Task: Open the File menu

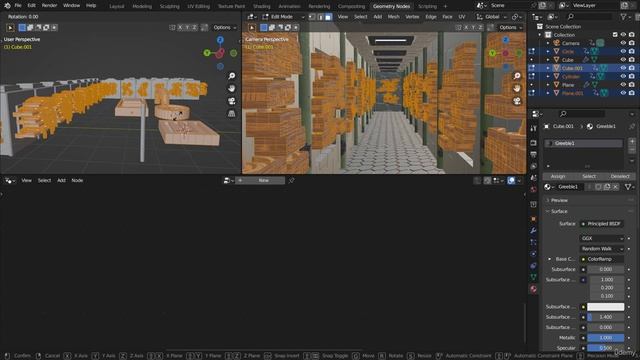Action: tap(18, 6)
